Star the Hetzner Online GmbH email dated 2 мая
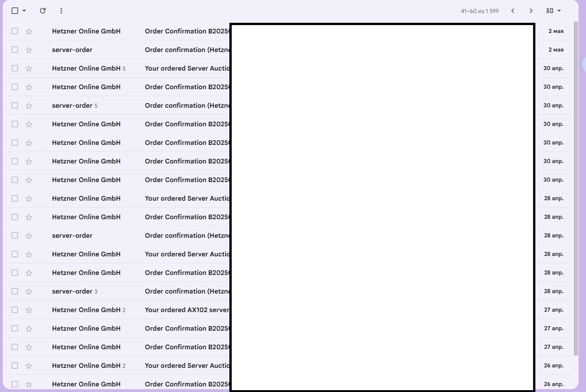Viewport: 586px width, 392px height. [29, 31]
